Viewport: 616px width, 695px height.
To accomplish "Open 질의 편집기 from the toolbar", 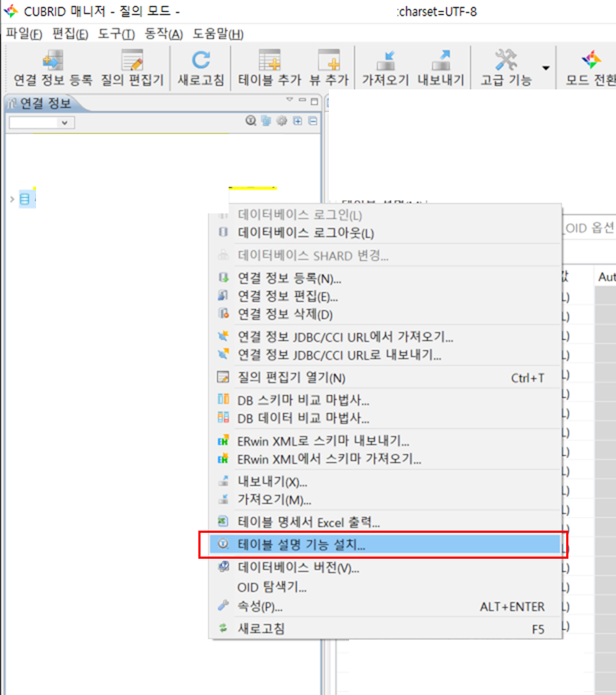I will (132, 68).
